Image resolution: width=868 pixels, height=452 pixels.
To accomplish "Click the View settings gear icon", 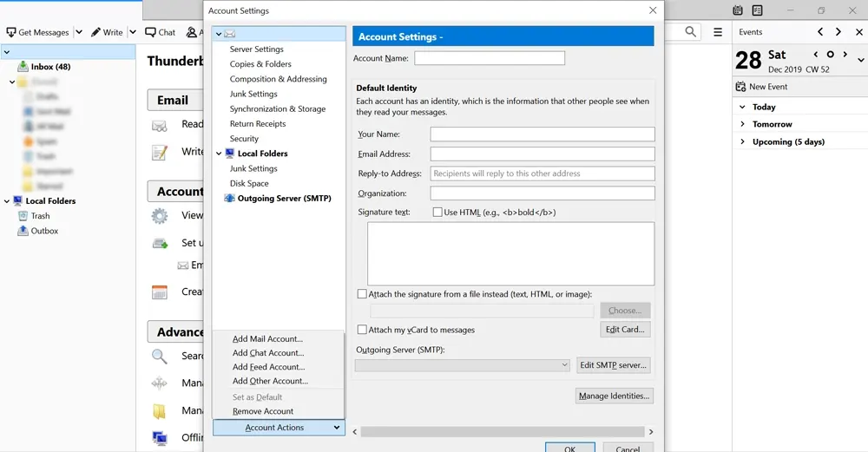I will (160, 216).
